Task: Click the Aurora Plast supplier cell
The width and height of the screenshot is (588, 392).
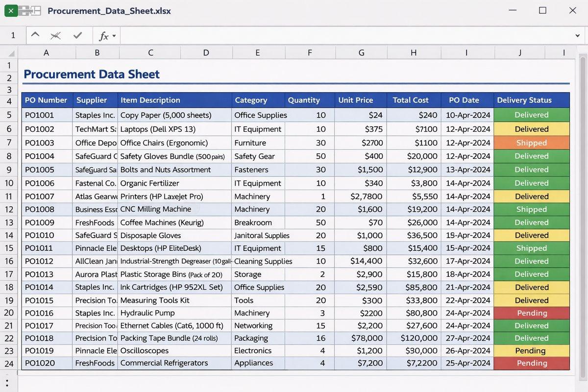Action: (95, 274)
